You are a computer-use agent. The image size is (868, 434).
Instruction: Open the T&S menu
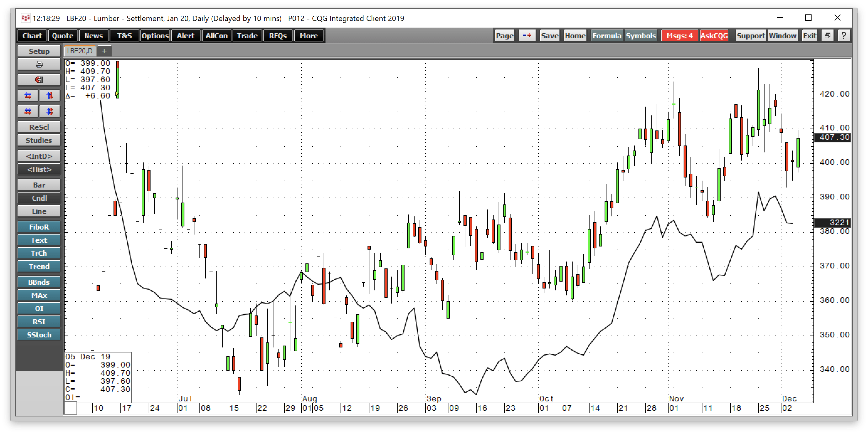point(124,36)
